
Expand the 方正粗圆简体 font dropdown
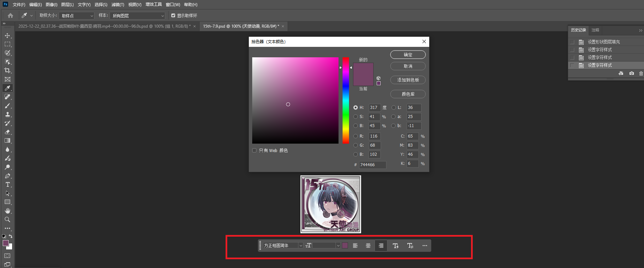(300, 246)
